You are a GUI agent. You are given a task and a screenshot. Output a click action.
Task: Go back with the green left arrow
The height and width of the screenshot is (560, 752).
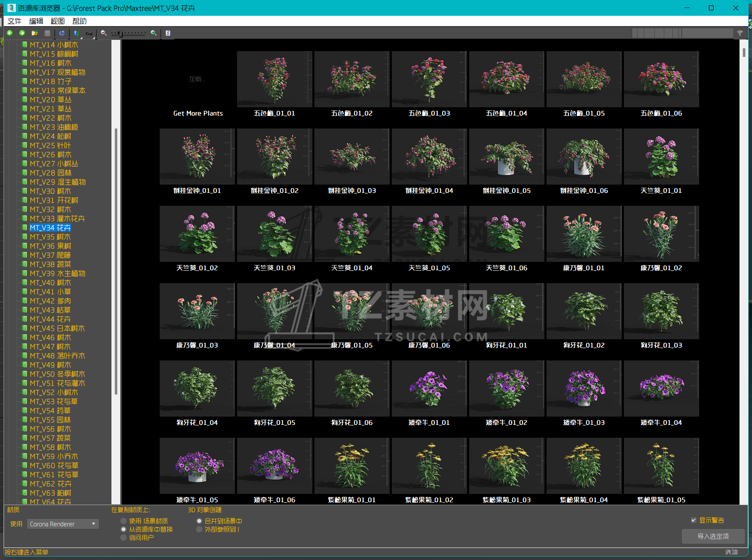tap(10, 33)
